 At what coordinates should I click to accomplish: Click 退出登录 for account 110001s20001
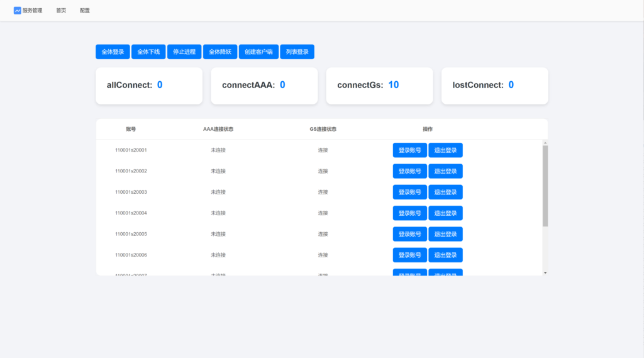[x=445, y=150]
